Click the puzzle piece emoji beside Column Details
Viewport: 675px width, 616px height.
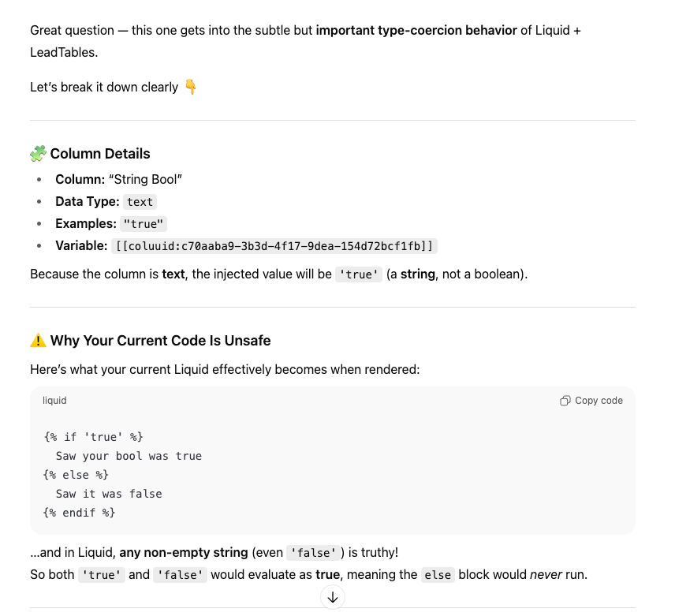(x=38, y=154)
